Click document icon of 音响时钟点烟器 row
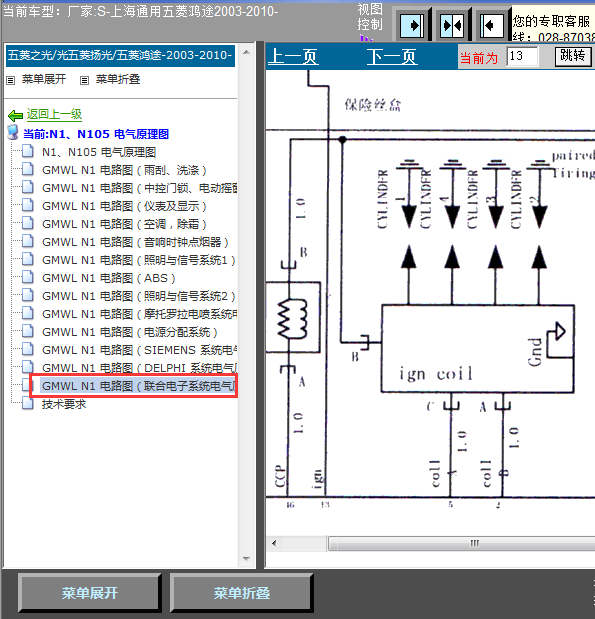The image size is (595, 619). click(28, 242)
